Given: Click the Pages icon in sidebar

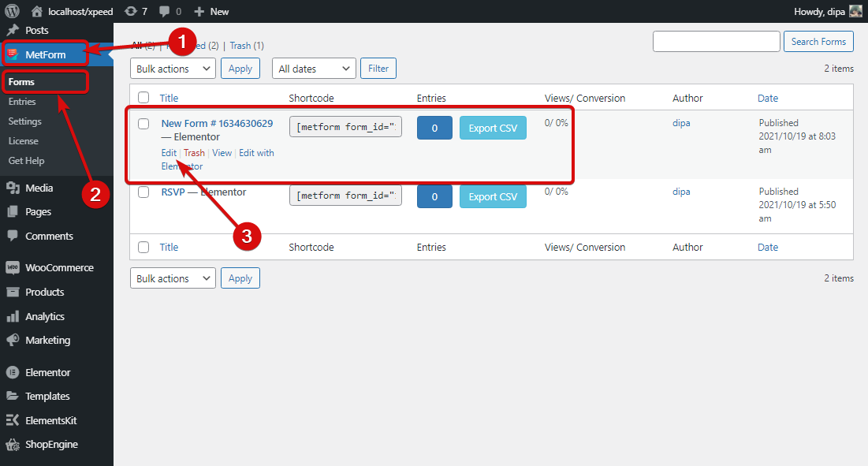Looking at the screenshot, I should 13,211.
